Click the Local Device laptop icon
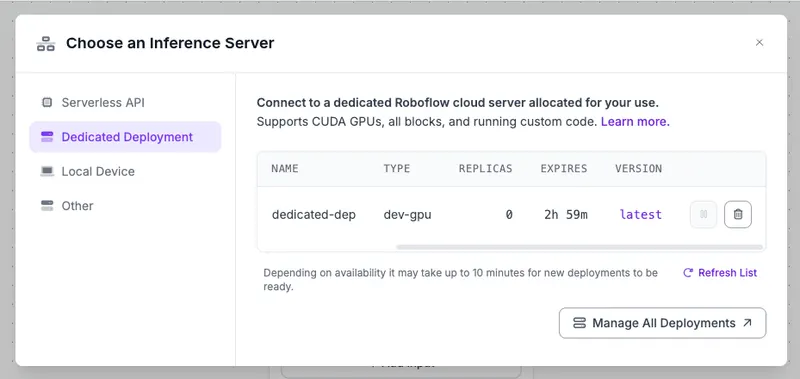This screenshot has height=379, width=800. click(x=47, y=171)
